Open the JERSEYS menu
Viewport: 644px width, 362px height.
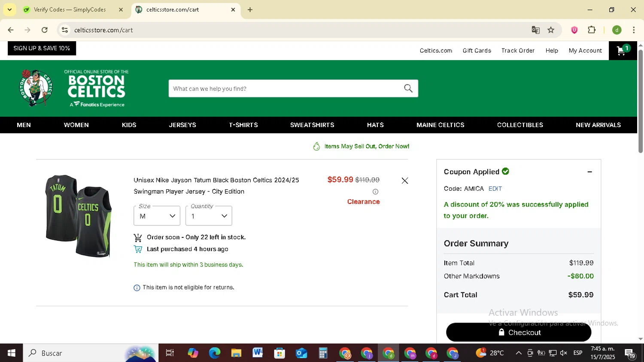pos(182,125)
